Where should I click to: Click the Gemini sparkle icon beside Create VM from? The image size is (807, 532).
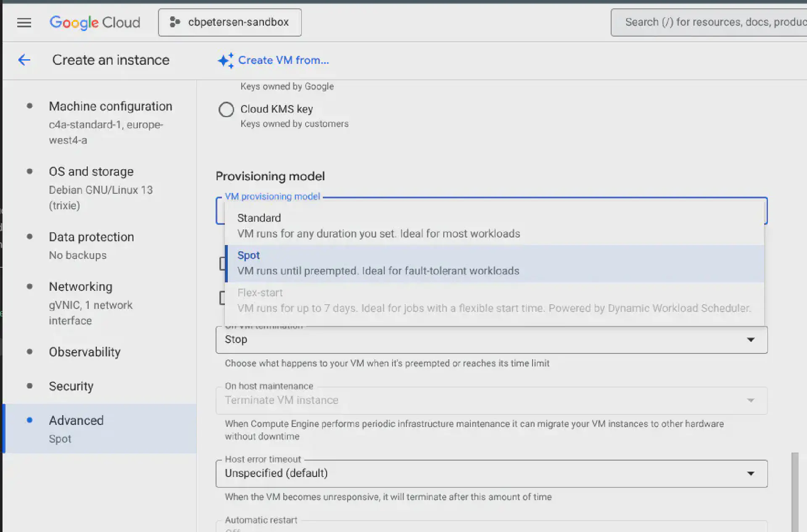[x=225, y=61]
